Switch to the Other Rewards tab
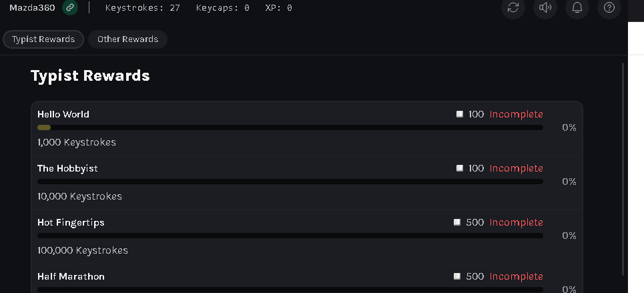Viewport: 644px width, 293px height. pyautogui.click(x=127, y=39)
